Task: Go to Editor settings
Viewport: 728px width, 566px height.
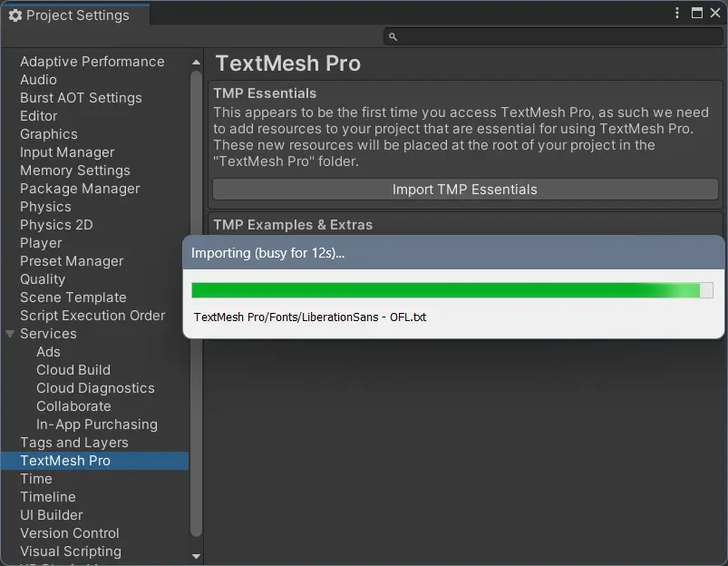Action: [x=39, y=116]
